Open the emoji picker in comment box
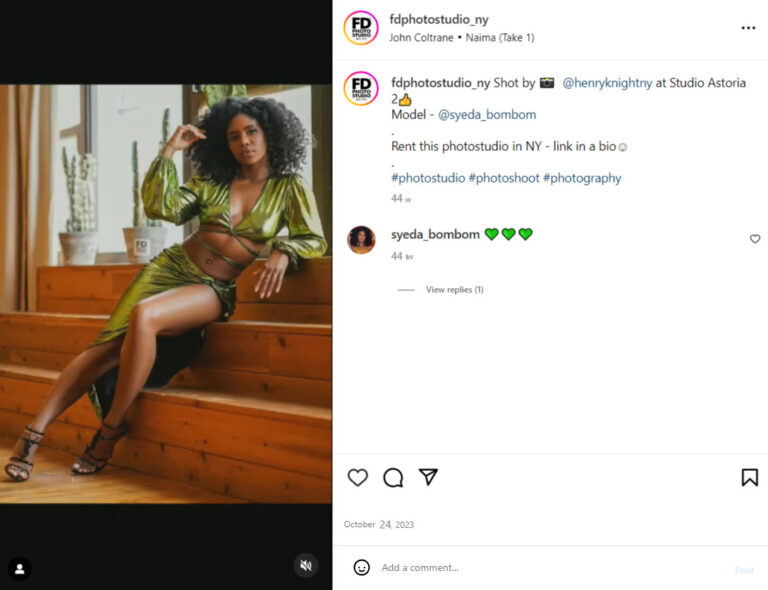This screenshot has height=590, width=768. pos(362,568)
